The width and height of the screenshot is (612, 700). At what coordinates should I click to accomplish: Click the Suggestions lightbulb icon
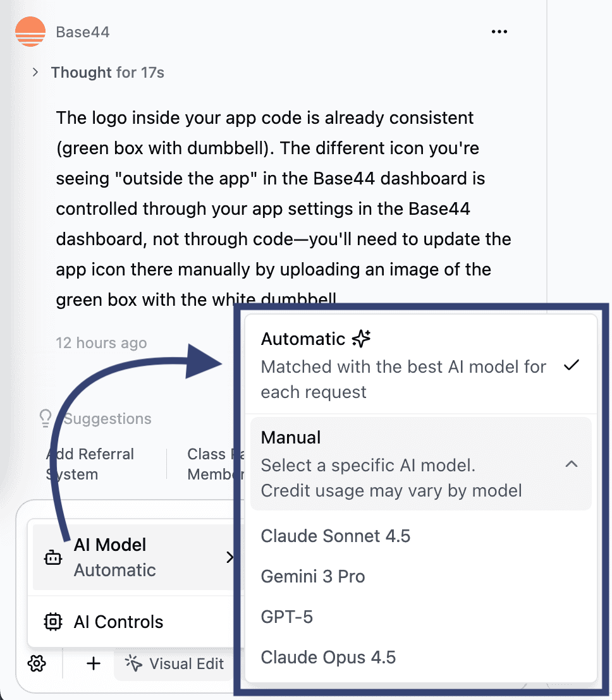pos(44,418)
